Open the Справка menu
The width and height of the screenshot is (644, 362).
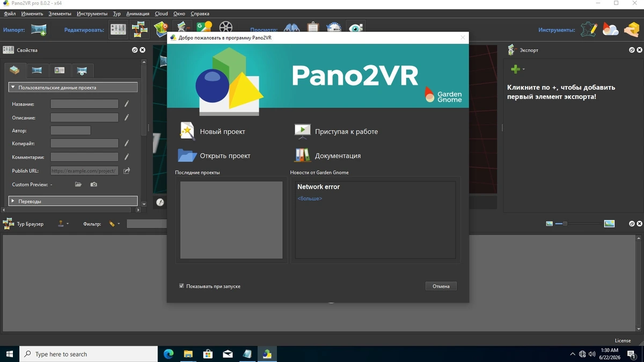[x=200, y=13]
